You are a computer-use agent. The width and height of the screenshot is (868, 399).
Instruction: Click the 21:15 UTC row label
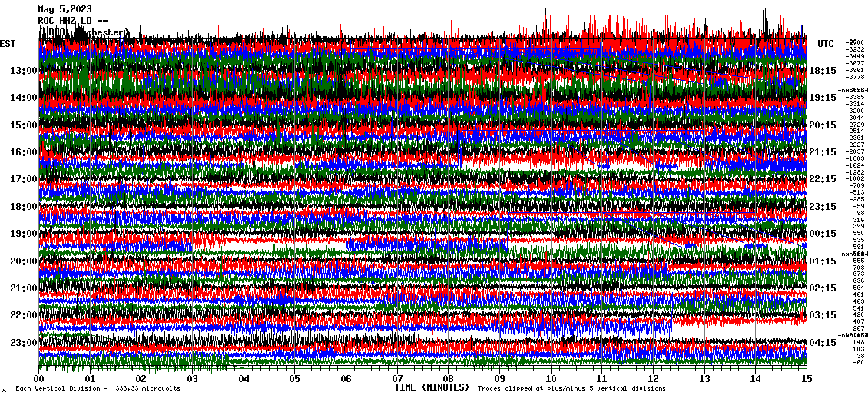[x=822, y=152]
